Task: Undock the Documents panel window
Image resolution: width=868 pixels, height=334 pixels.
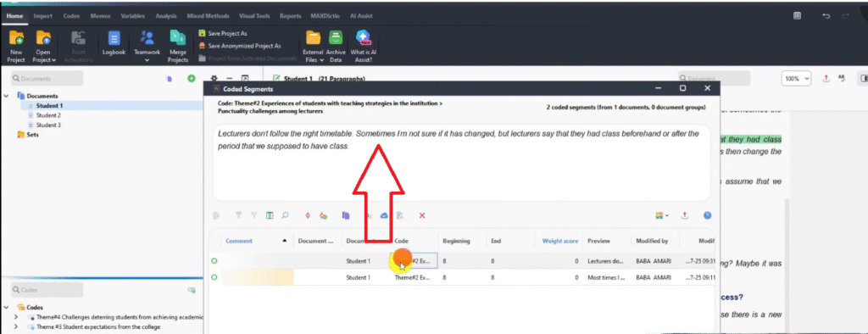Action: click(245, 79)
